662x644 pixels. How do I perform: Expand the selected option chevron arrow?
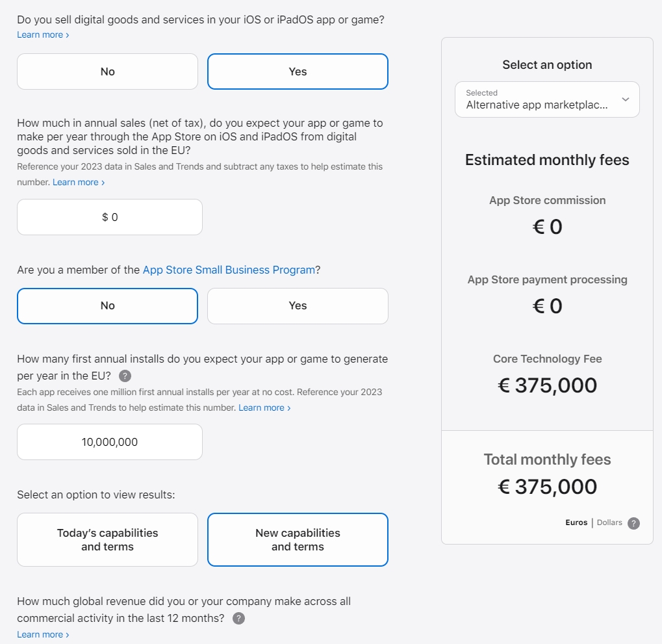[x=625, y=99]
